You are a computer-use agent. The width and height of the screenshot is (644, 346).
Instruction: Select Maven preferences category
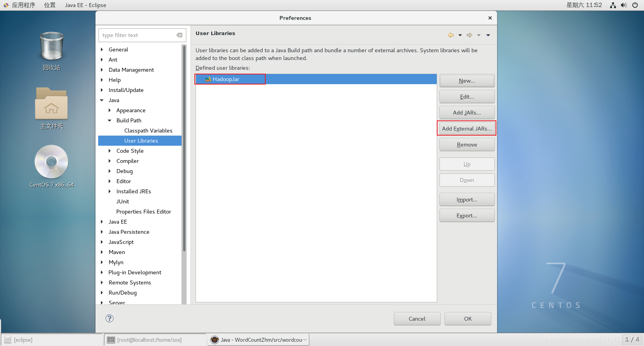(116, 252)
